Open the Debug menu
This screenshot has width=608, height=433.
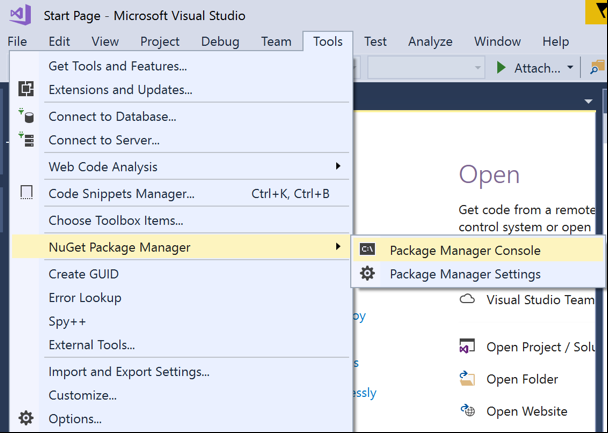(x=220, y=41)
